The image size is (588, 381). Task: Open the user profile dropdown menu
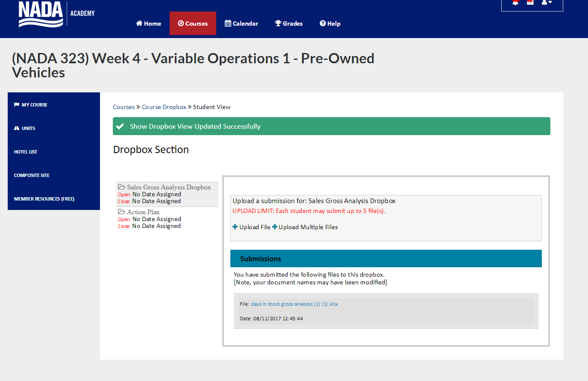click(547, 3)
